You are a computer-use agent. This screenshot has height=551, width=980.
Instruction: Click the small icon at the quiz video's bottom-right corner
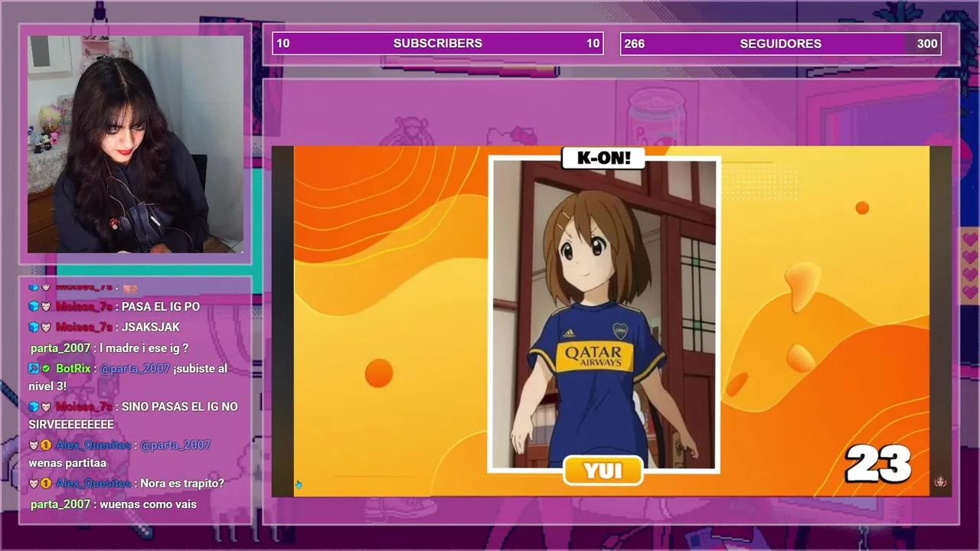940,481
